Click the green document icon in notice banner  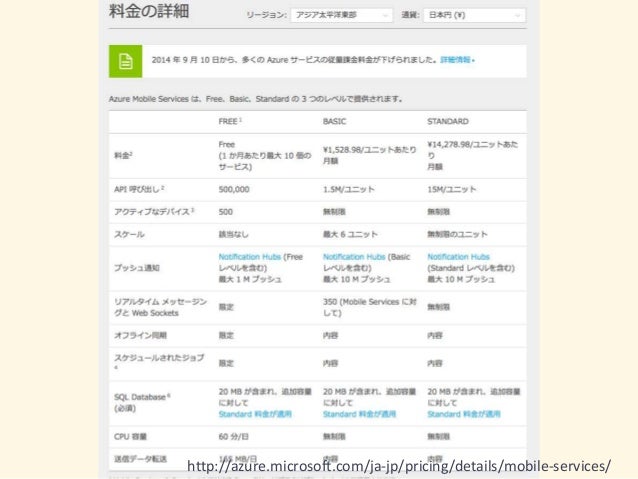tap(125, 61)
